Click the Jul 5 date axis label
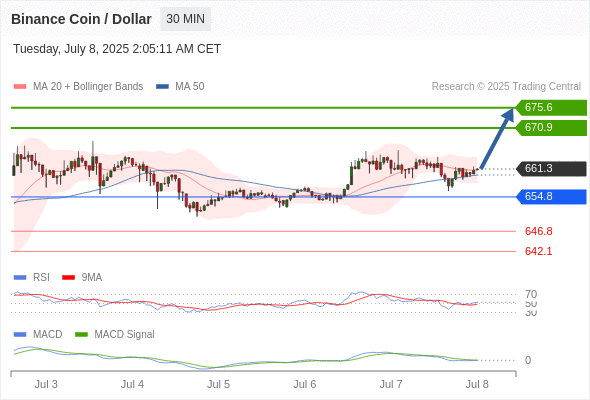 pos(218,384)
